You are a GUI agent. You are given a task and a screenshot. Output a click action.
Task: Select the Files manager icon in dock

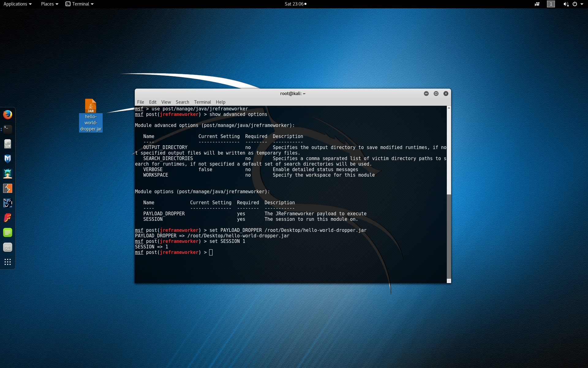[8, 144]
